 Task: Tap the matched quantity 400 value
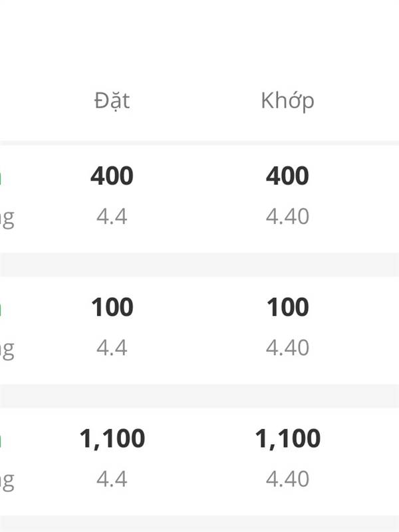(x=287, y=176)
